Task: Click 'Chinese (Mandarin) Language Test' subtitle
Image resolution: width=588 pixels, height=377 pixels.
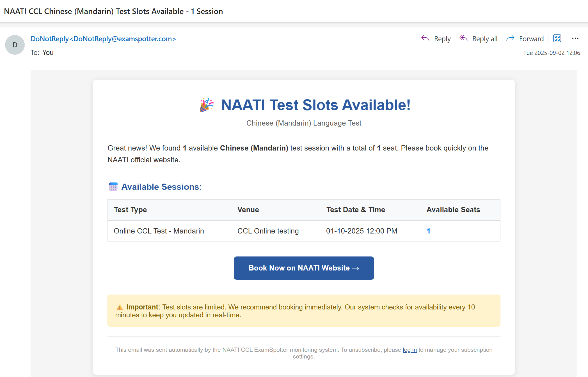Action: [x=304, y=123]
